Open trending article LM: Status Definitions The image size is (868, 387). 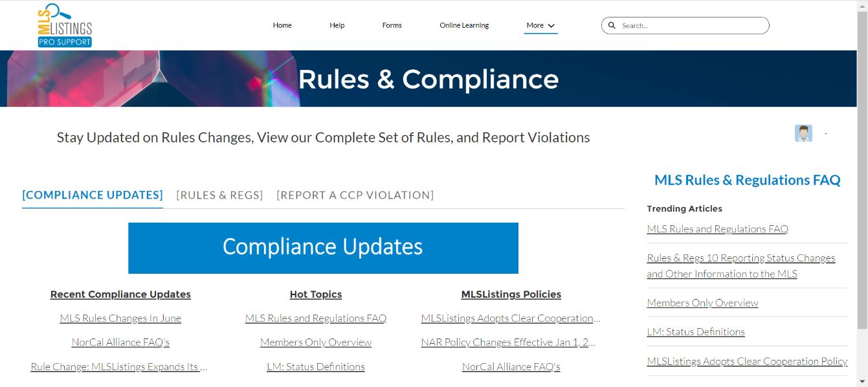(x=696, y=332)
